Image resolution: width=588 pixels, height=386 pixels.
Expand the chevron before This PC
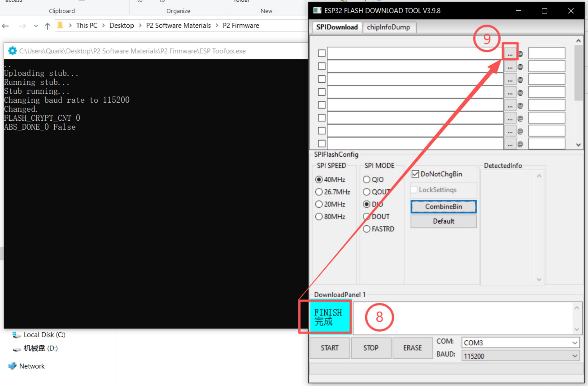70,25
